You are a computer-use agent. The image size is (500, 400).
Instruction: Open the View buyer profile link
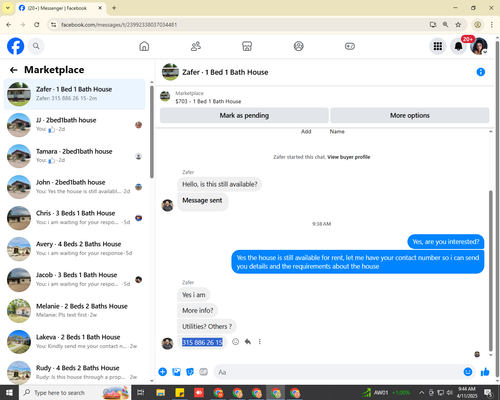tap(348, 157)
